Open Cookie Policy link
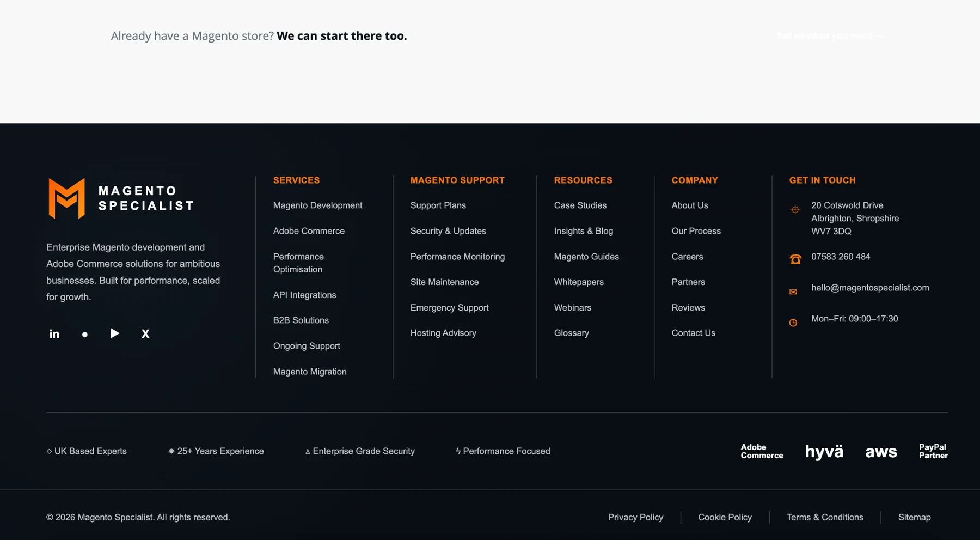The width and height of the screenshot is (980, 540). 725,517
